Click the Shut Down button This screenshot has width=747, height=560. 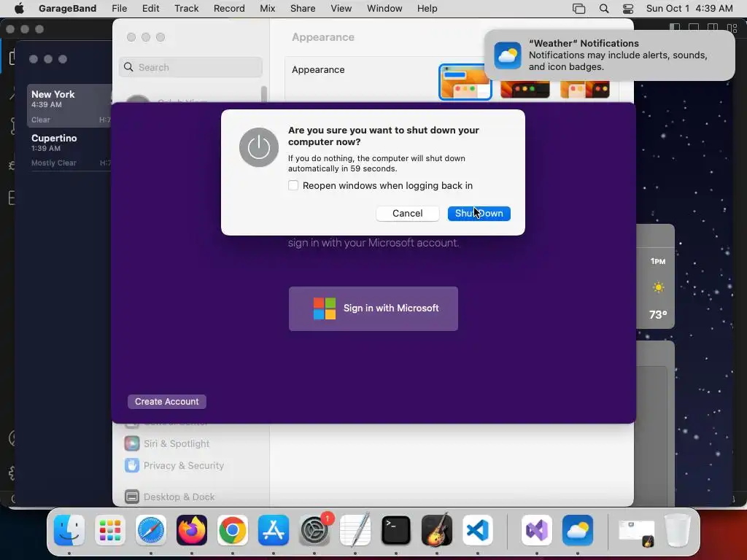[479, 214]
